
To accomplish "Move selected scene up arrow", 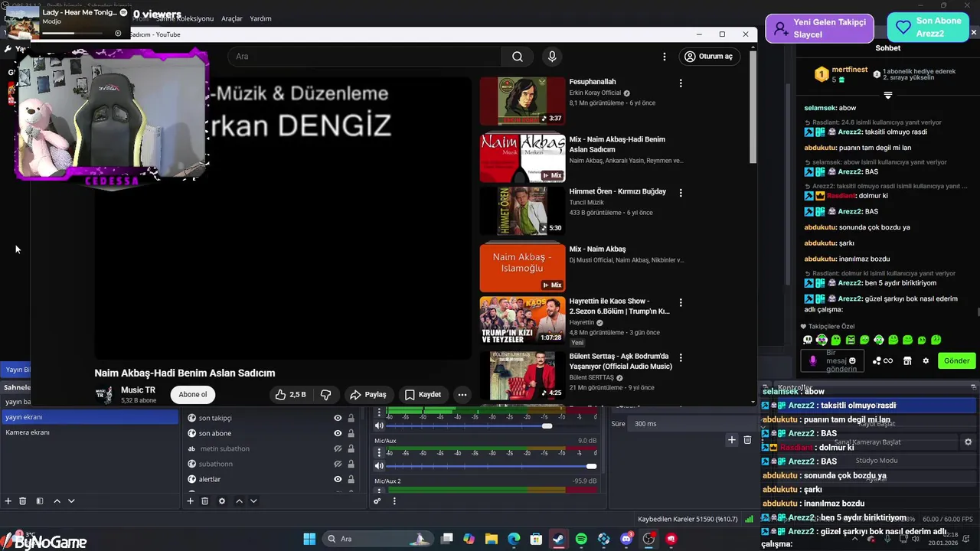I will [57, 501].
